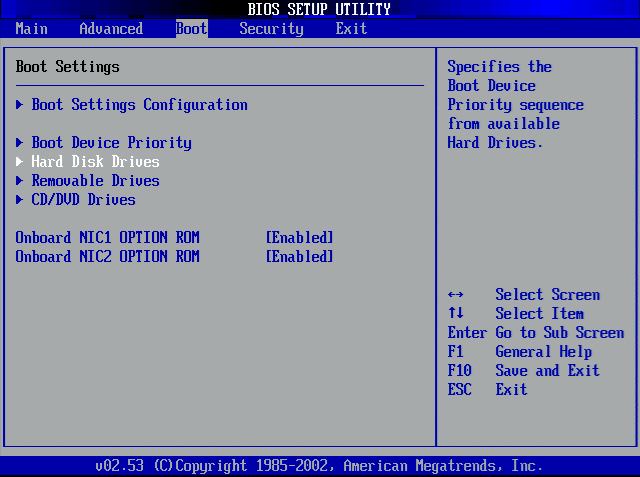Select the Hard Disk Drives entry
Image resolution: width=640 pixels, height=477 pixels.
(96, 162)
